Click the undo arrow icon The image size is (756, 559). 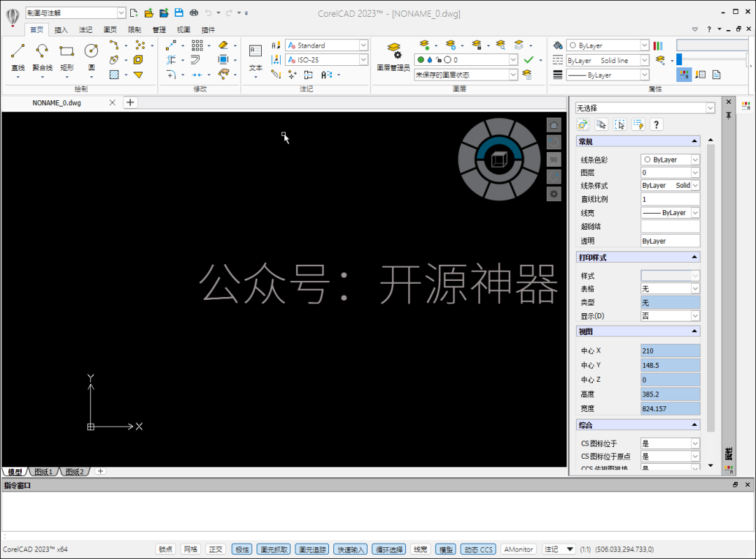pos(209,13)
